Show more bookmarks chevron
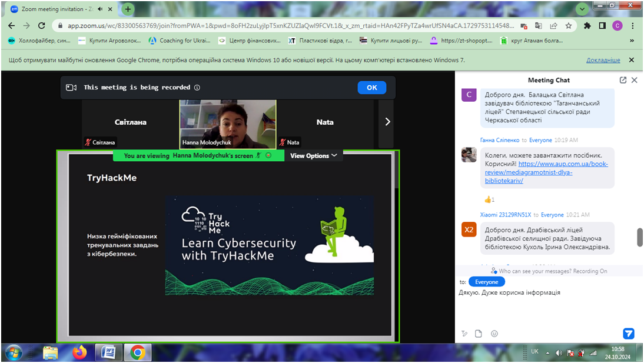644x363 pixels. click(632, 41)
